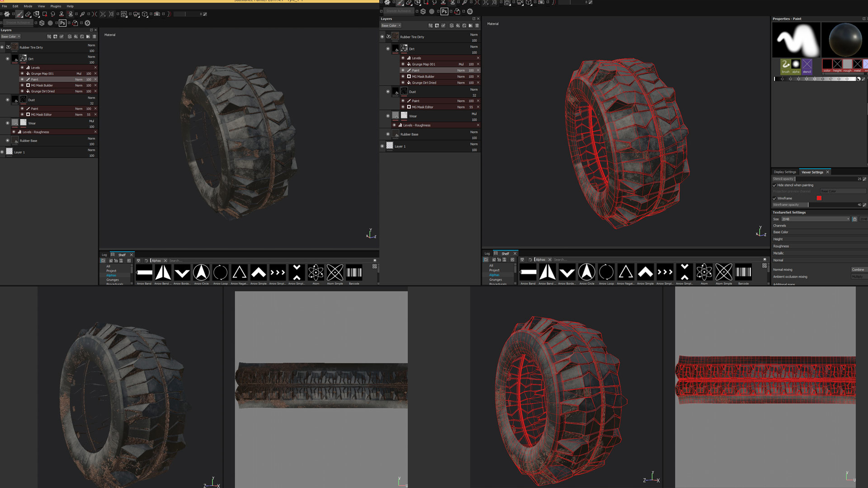Image resolution: width=868 pixels, height=488 pixels.
Task: Collapse the Rubber Tire Dirty folder in right panel
Action: pyautogui.click(x=388, y=37)
